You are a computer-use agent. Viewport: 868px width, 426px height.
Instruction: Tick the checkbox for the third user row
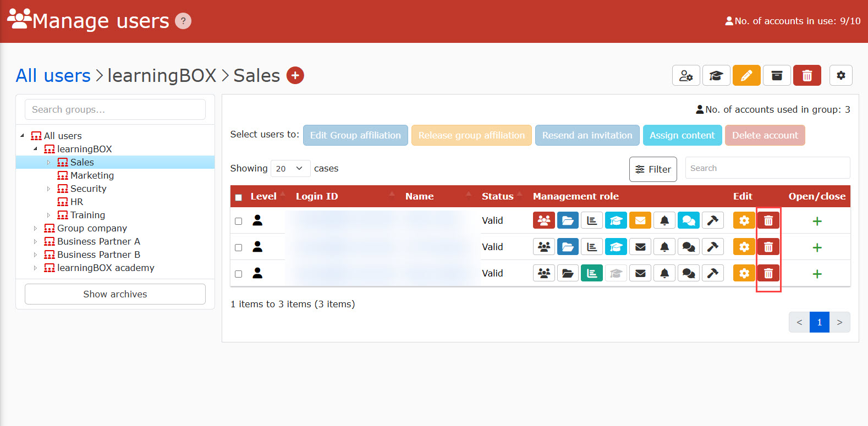pos(239,274)
